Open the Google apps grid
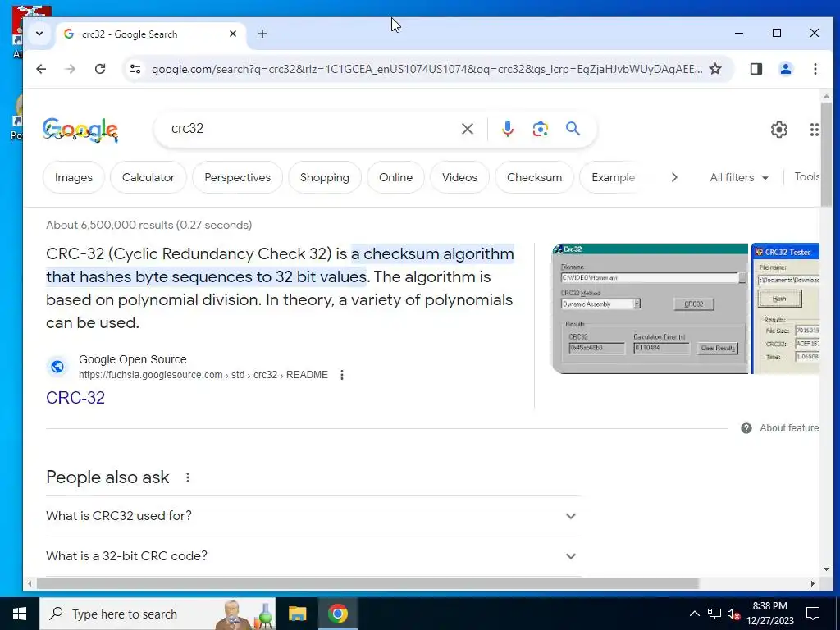 pos(814,129)
